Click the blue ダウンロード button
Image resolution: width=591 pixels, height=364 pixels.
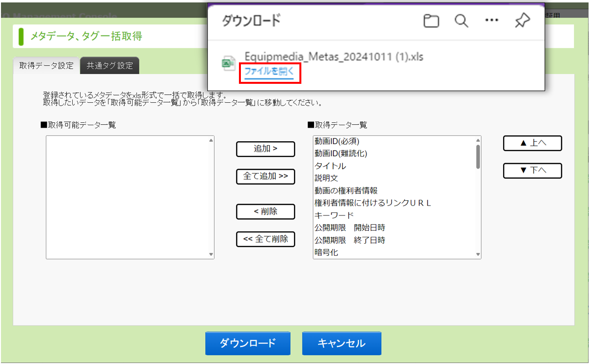tap(248, 344)
